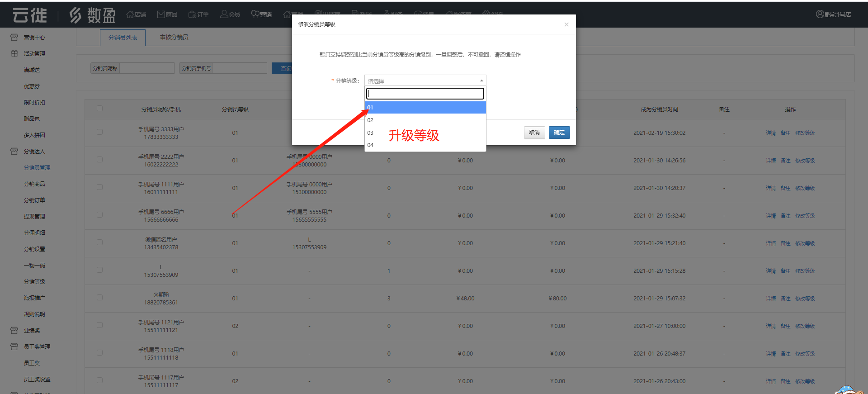The image size is (868, 394).
Task: Click the search box inside the level dropdown
Action: tap(425, 94)
